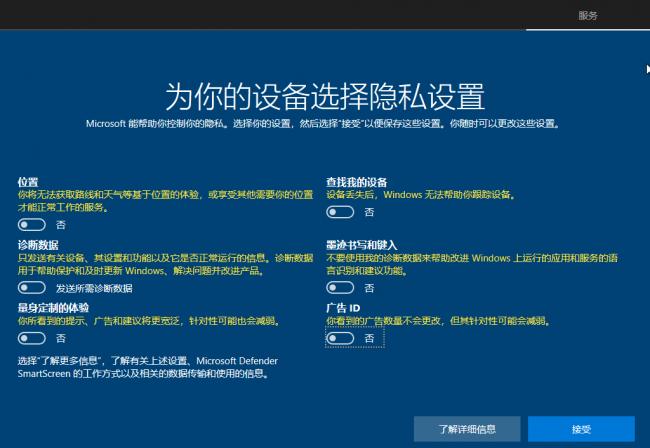Click the 接受 accept button
650x448 pixels.
pos(581,429)
